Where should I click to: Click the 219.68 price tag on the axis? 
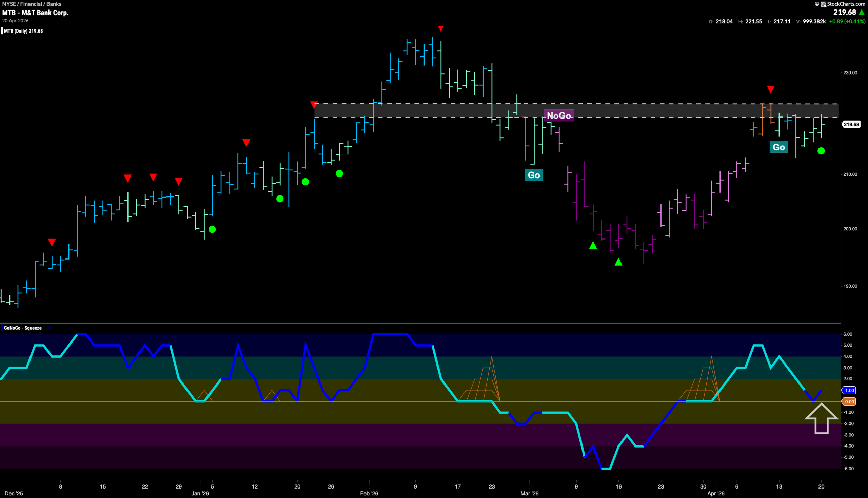851,124
